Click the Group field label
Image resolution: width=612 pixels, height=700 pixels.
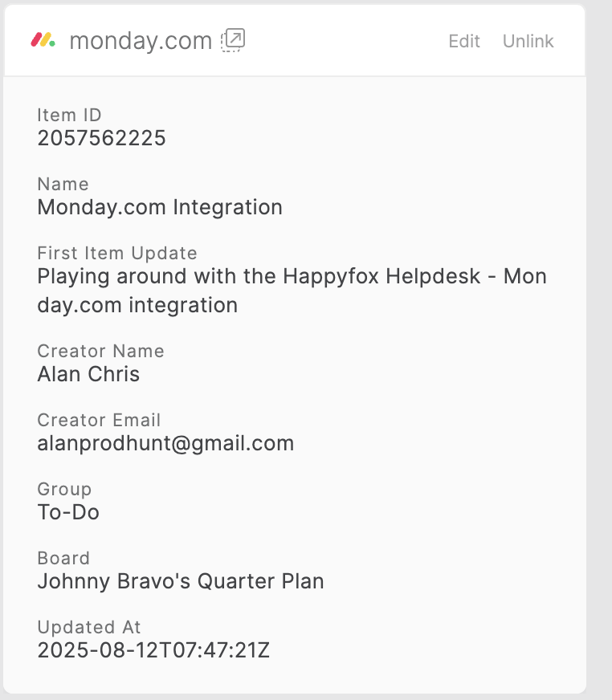point(64,490)
